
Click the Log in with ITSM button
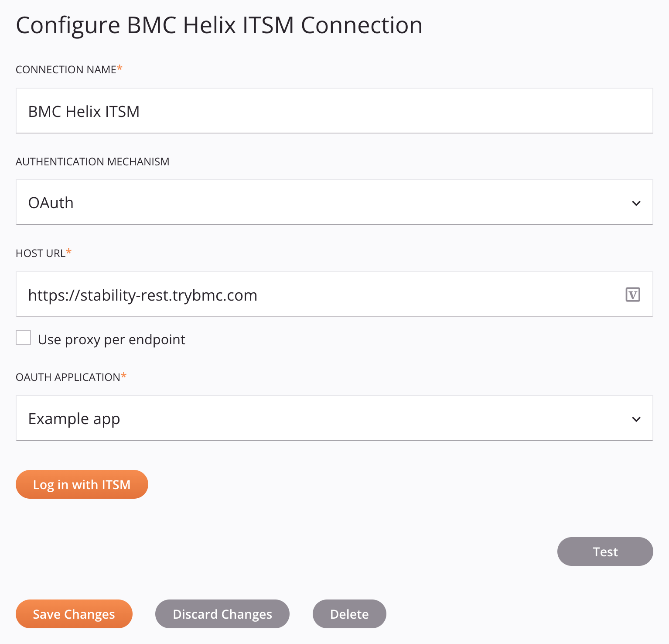pyautogui.click(x=82, y=484)
